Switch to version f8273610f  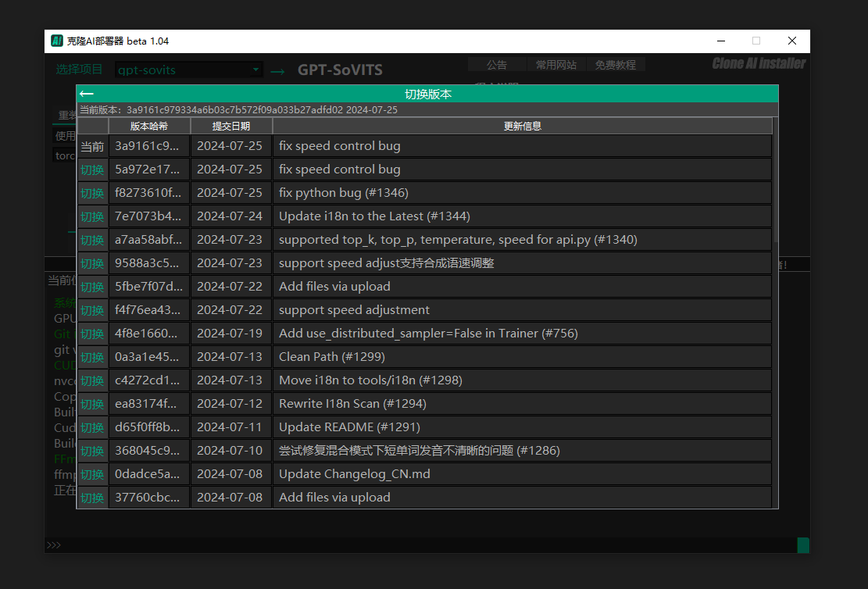92,193
